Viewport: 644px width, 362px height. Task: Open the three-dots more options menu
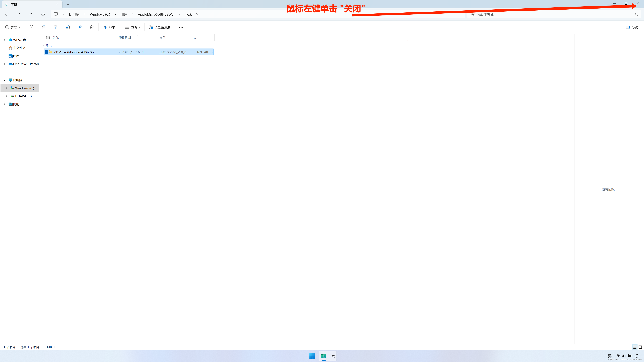click(181, 27)
